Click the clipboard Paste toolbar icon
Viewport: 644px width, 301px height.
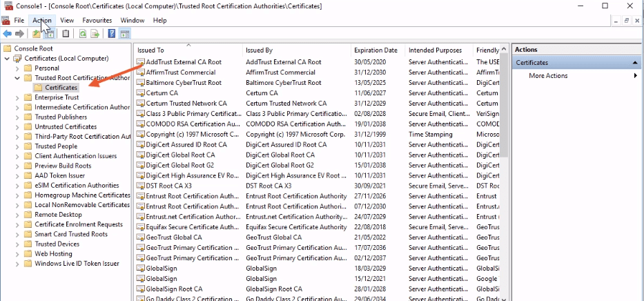(x=66, y=34)
